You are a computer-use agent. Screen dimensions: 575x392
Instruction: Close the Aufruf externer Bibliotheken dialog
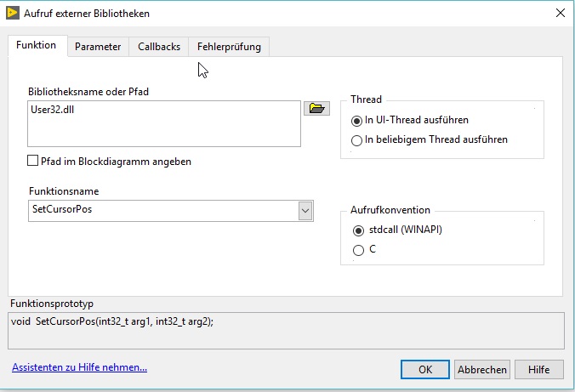[560, 12]
